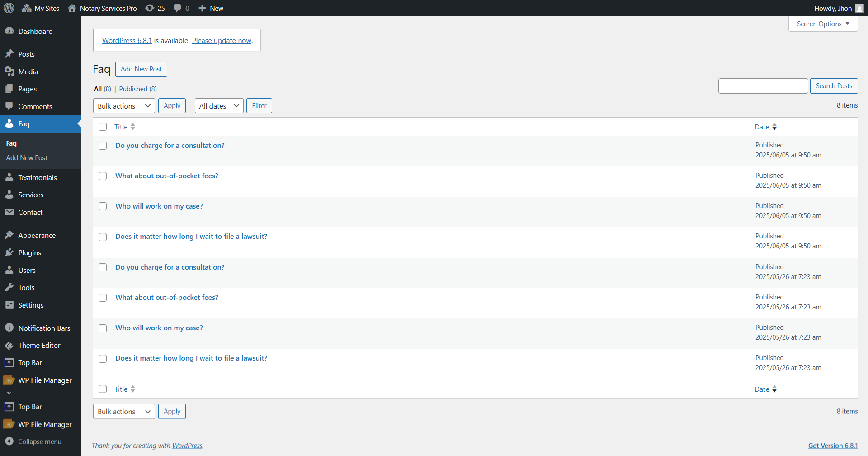
Task: Open the My Sites network icon
Action: point(26,8)
